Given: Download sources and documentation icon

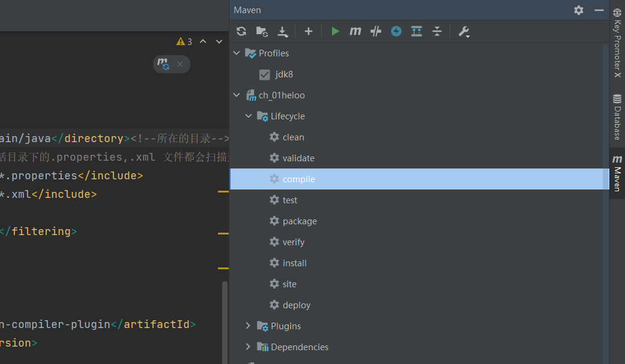Looking at the screenshot, I should 283,31.
